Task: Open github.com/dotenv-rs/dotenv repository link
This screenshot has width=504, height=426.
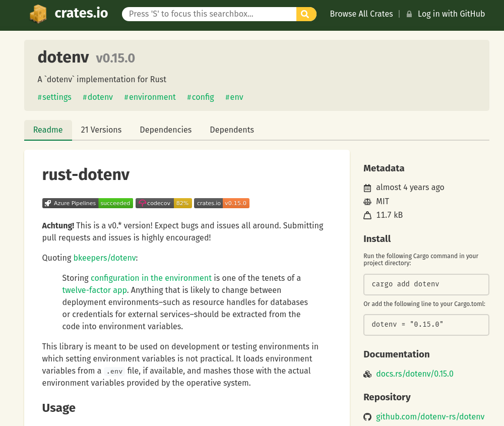Action: [430, 417]
